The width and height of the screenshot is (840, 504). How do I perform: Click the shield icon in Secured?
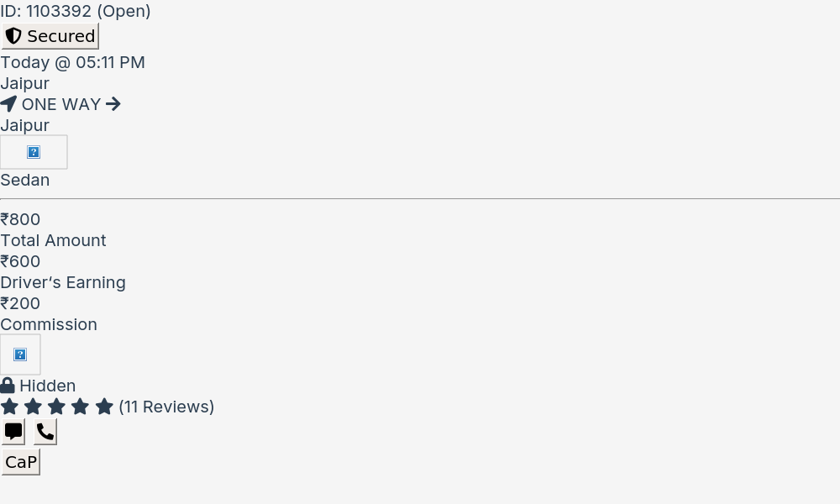pos(13,36)
